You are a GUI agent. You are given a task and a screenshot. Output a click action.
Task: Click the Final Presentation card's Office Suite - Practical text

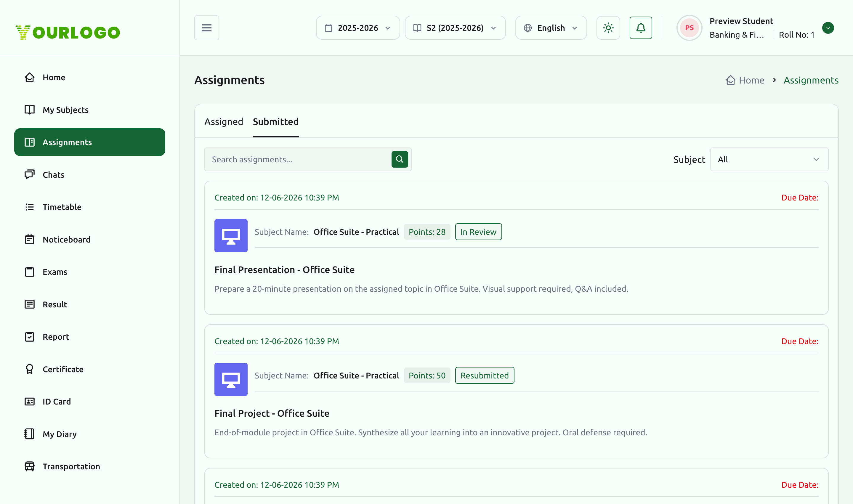[356, 232]
